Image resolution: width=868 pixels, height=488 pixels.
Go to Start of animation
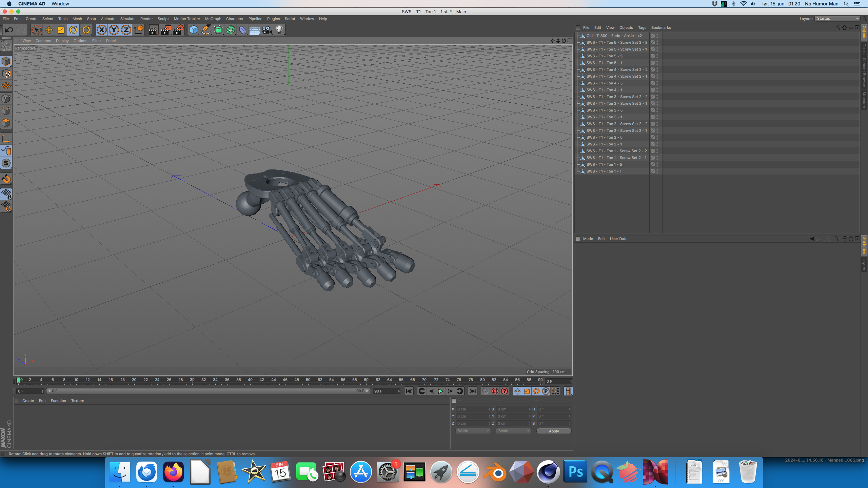409,391
